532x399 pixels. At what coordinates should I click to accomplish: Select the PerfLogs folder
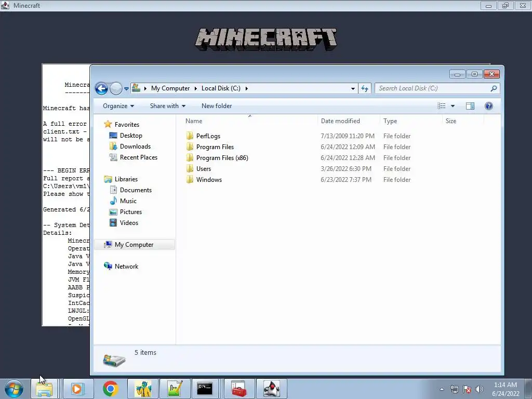(208, 136)
